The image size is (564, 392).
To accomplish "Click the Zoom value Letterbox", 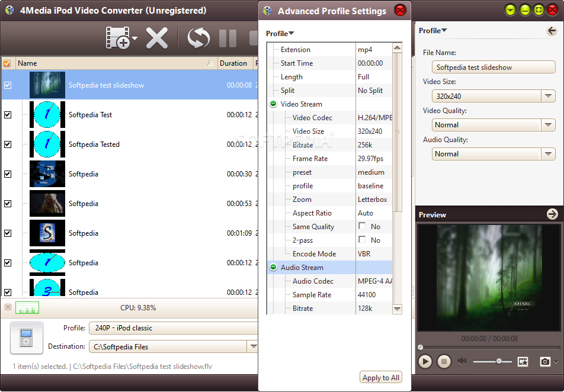I will click(372, 199).
